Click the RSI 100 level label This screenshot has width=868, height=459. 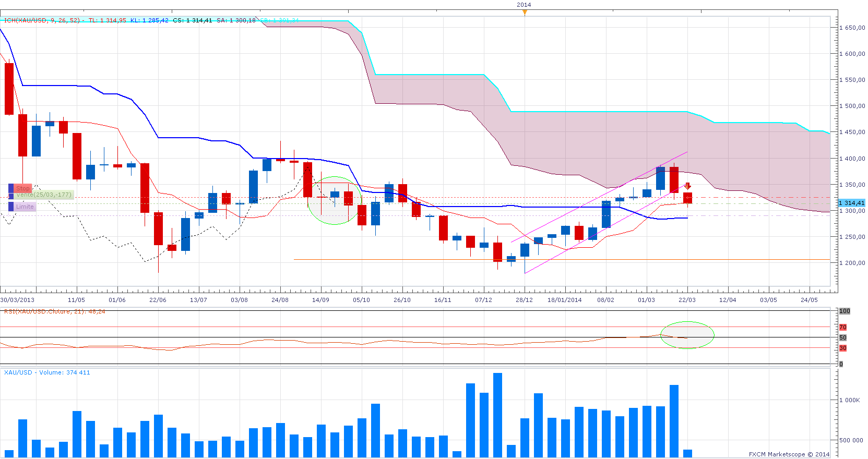pos(845,311)
